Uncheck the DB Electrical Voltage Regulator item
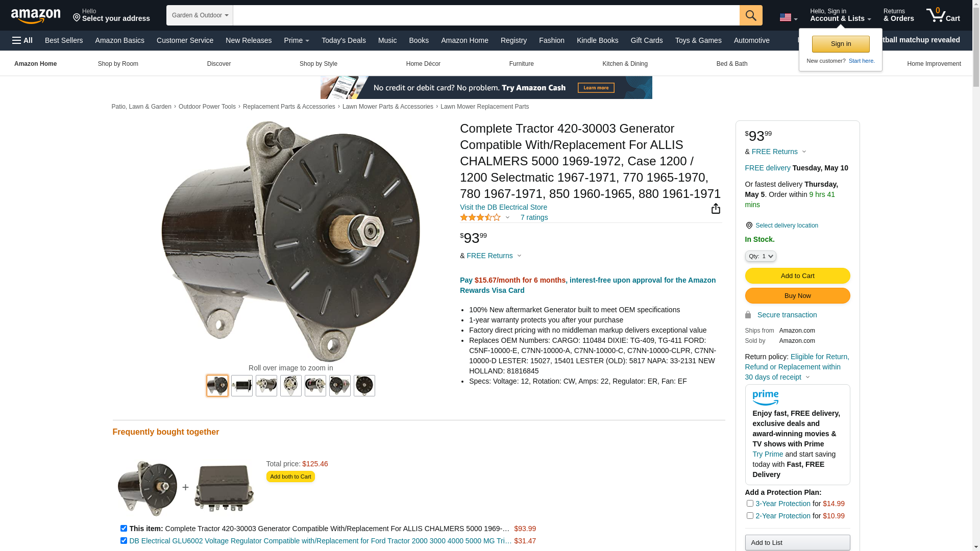The image size is (980, 551). click(x=124, y=541)
